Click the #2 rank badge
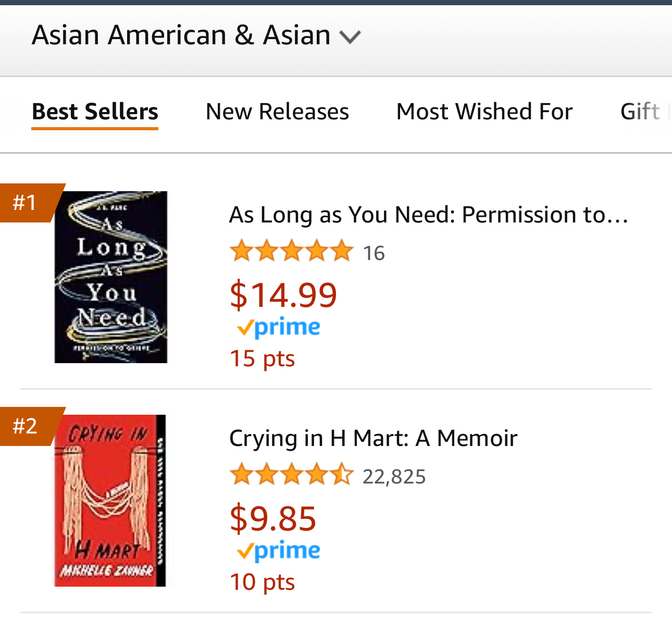This screenshot has height=620, width=672. 26,426
